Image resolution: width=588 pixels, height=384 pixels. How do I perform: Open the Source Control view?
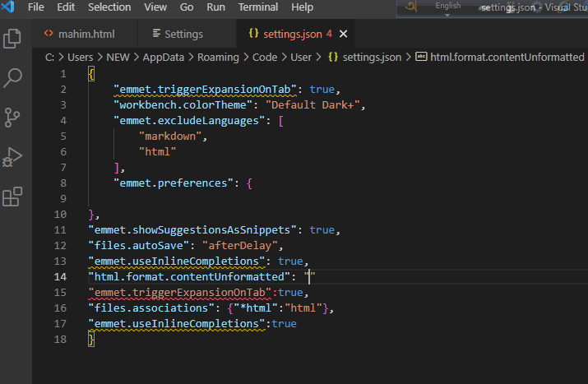click(x=12, y=118)
